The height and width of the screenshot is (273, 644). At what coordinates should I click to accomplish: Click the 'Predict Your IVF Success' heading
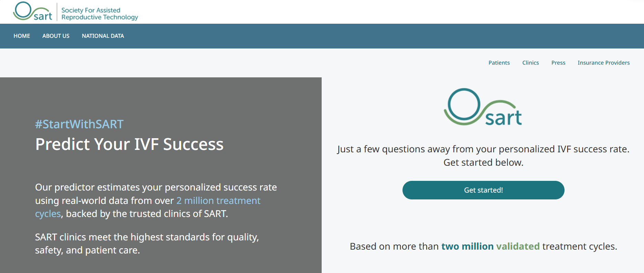129,144
